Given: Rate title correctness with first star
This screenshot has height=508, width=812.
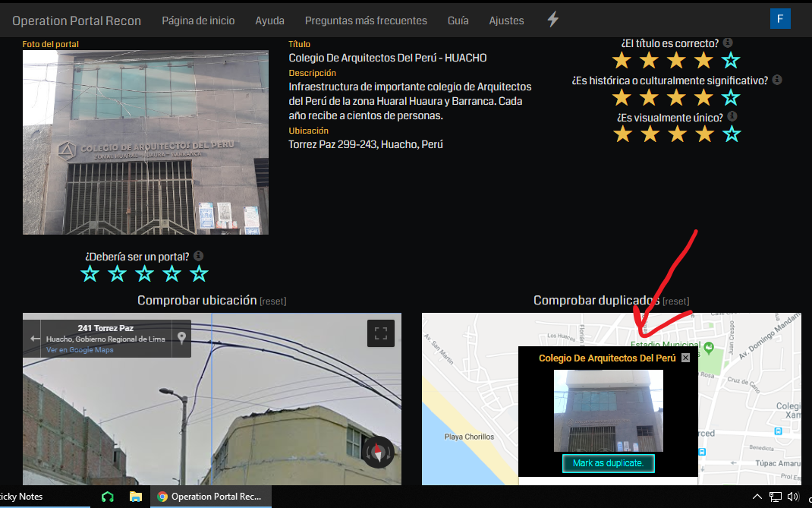Looking at the screenshot, I should coord(622,61).
